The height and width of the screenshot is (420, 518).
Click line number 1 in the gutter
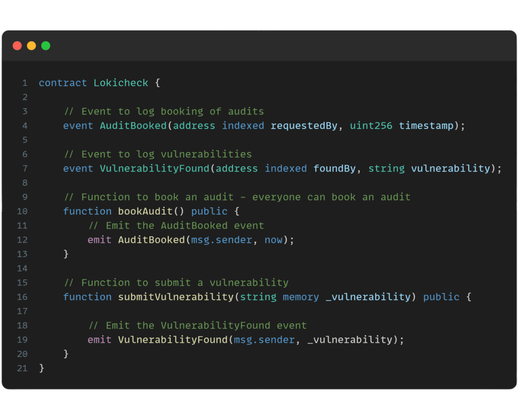[x=25, y=83]
